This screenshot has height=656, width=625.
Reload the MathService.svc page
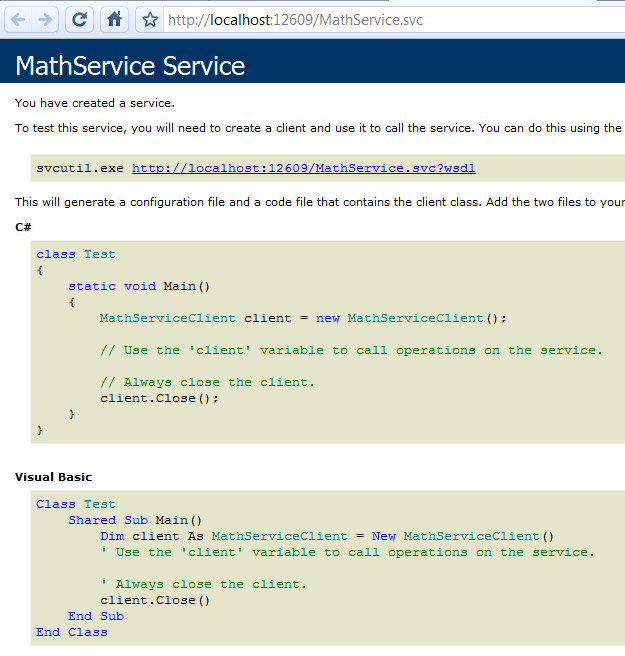[x=79, y=20]
